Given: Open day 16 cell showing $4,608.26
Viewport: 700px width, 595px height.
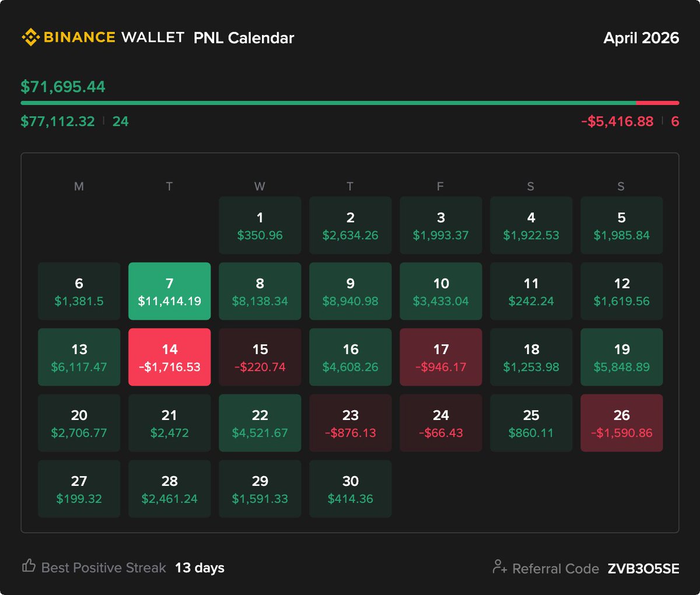Looking at the screenshot, I should click(x=351, y=357).
